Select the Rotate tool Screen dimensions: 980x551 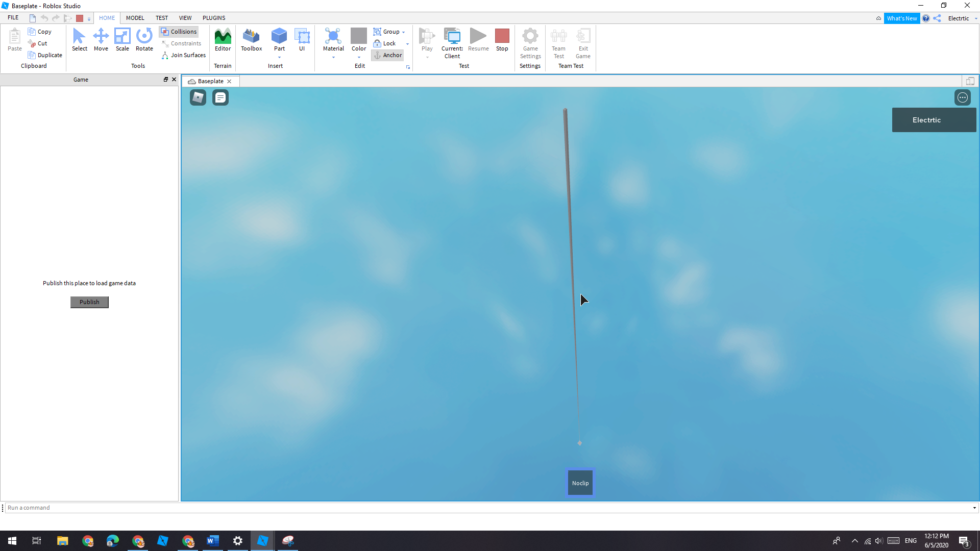click(144, 39)
